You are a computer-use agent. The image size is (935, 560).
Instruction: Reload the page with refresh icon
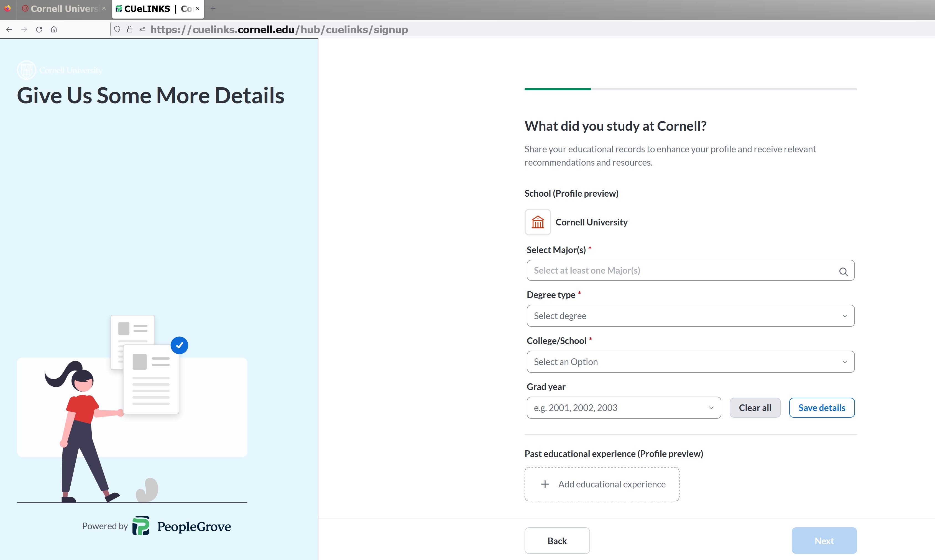[39, 29]
